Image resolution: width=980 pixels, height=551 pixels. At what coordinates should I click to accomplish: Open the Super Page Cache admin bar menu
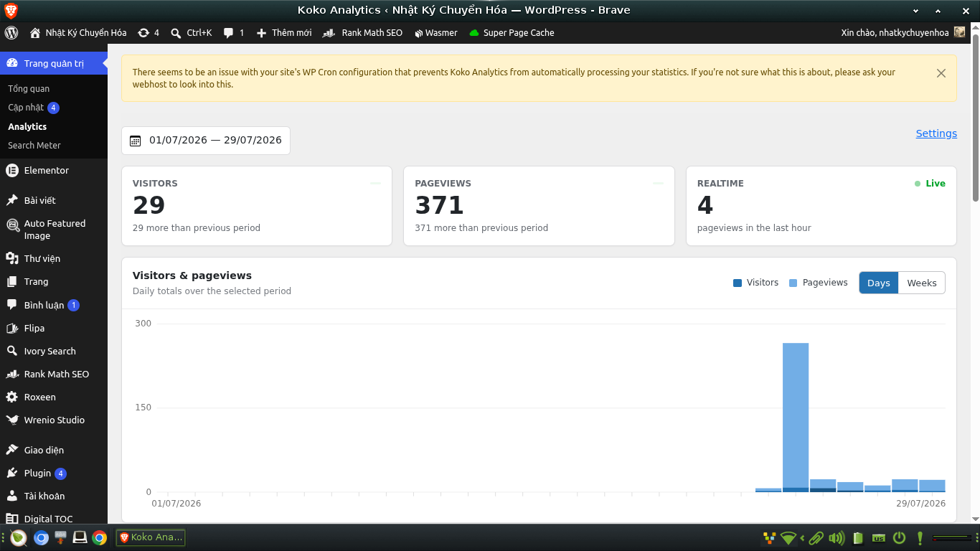(512, 32)
